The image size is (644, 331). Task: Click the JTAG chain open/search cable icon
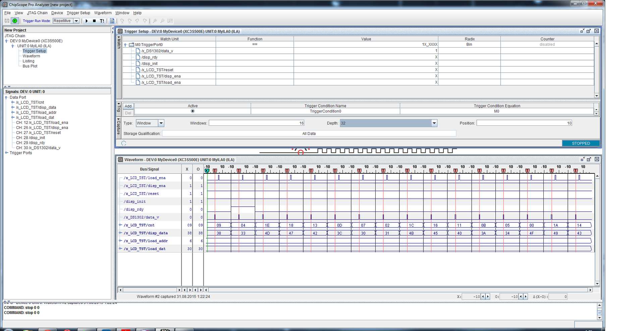click(x=7, y=21)
